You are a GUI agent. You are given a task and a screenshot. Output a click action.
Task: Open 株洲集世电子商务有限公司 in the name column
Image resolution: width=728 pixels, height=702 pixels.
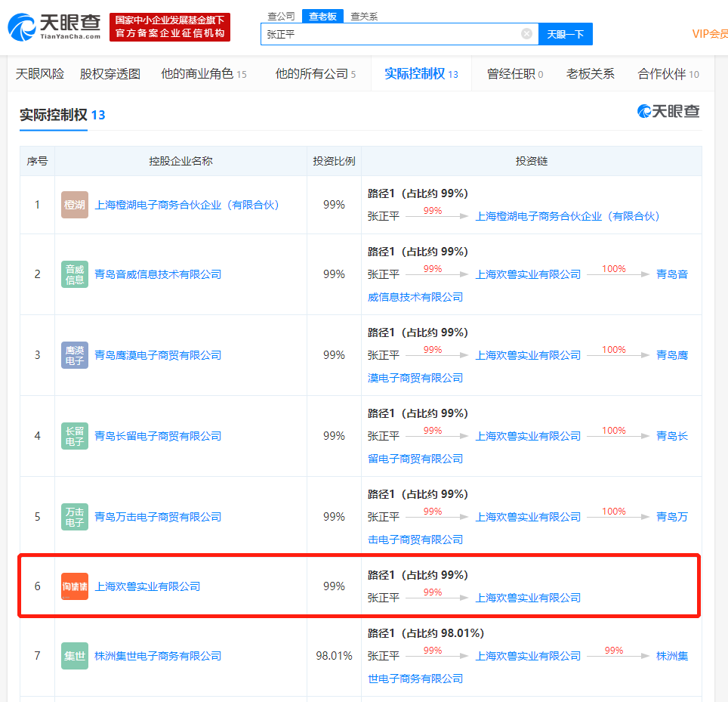coord(158,656)
